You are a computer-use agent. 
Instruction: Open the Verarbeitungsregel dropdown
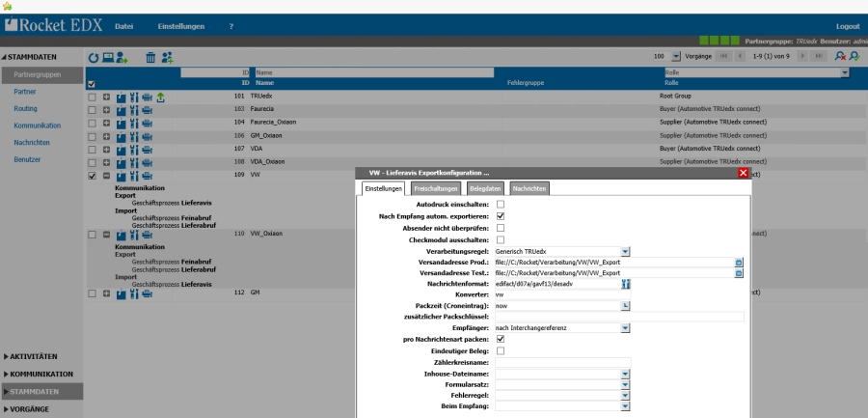pyautogui.click(x=626, y=252)
